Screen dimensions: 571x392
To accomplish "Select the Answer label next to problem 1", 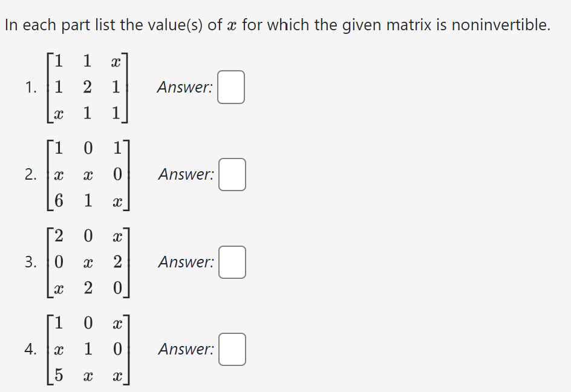I will 183,87.
